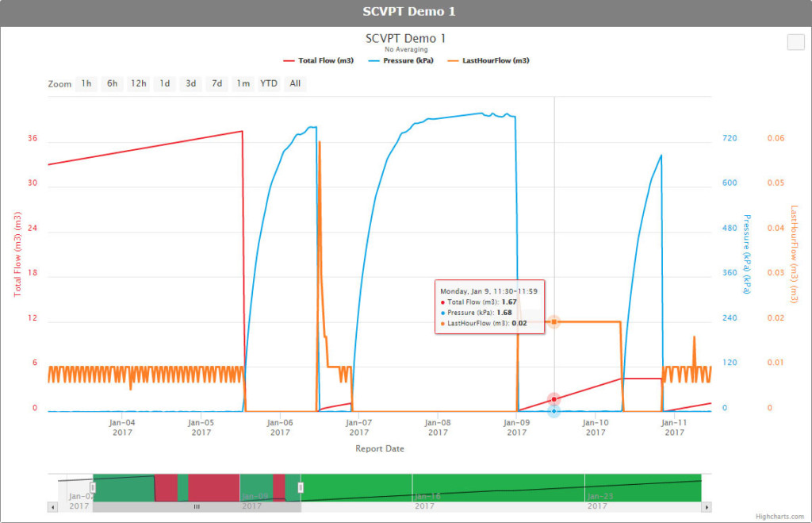Viewport: 812px width, 523px height.
Task: Select the All zoom range
Action: 295,83
